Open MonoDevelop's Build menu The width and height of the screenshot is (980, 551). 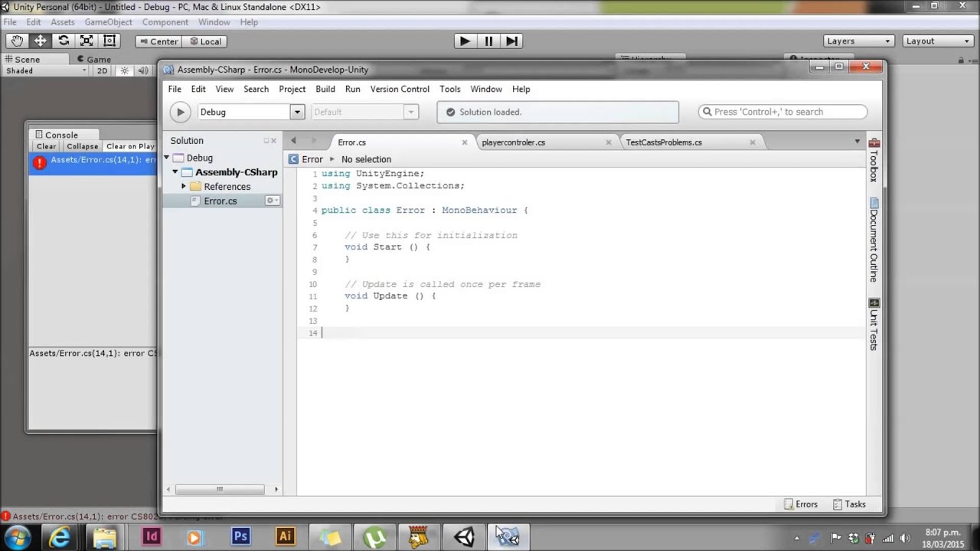[x=325, y=89]
